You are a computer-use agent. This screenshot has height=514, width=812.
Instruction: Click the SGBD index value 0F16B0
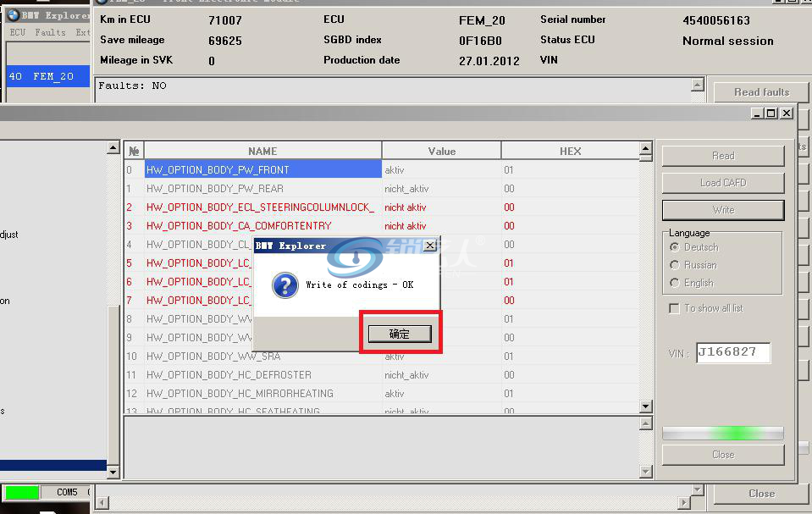pos(480,41)
